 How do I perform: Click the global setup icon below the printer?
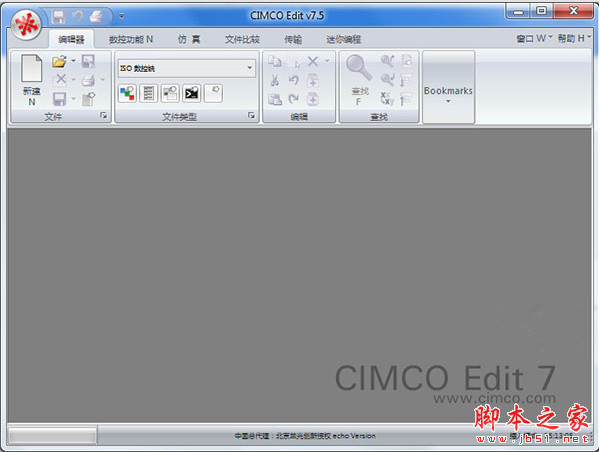click(88, 99)
